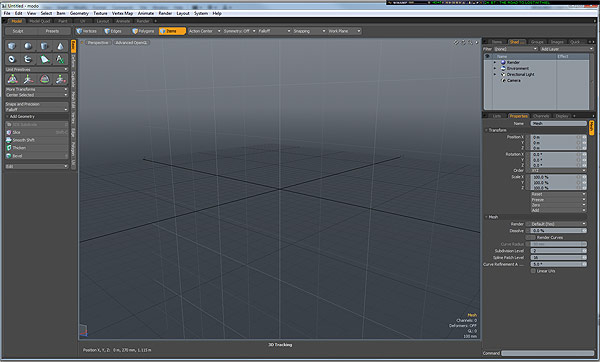Click the Sculpt button
Screen dimensions: 600x362
pos(18,31)
